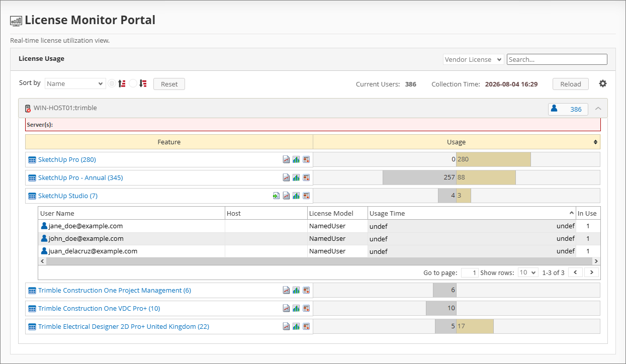Go to next page of users table

[x=592, y=272]
